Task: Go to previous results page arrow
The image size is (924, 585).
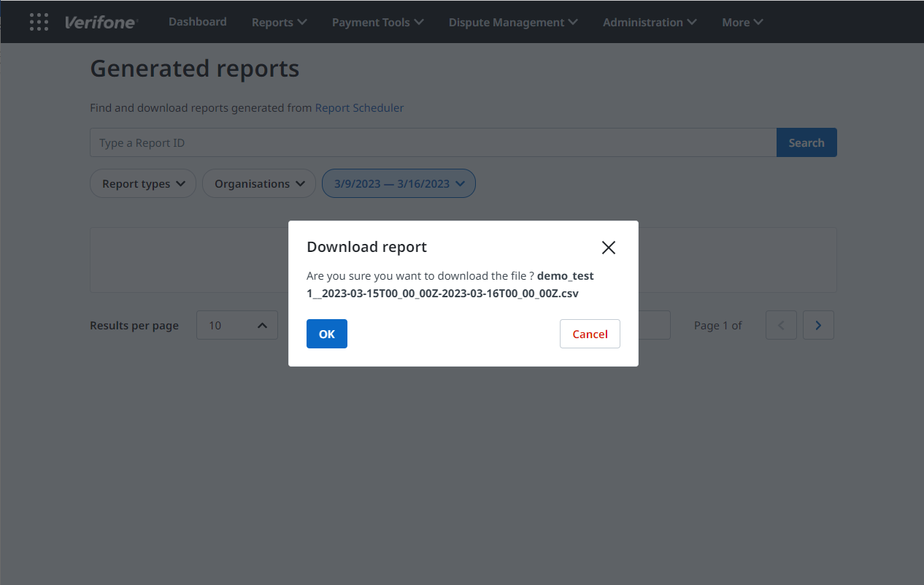Action: [x=781, y=325]
